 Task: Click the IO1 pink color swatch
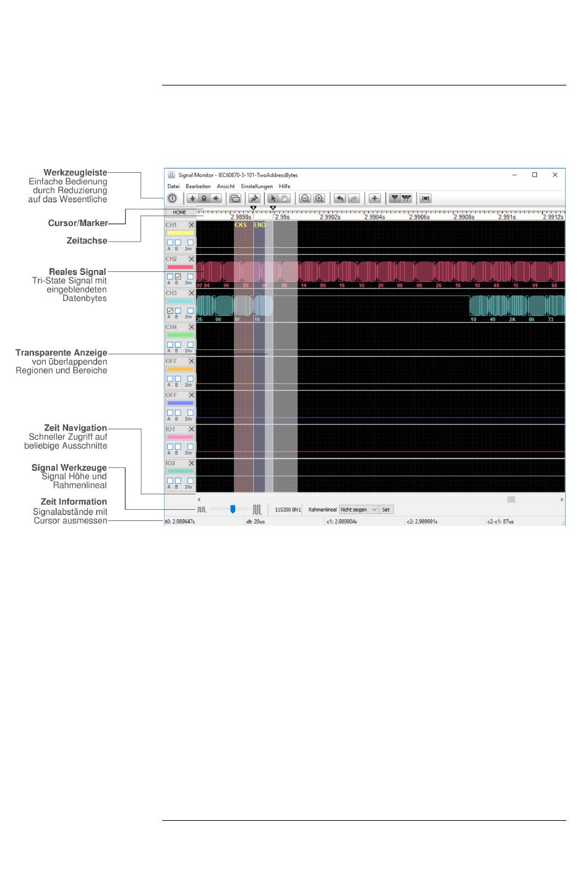(180, 437)
